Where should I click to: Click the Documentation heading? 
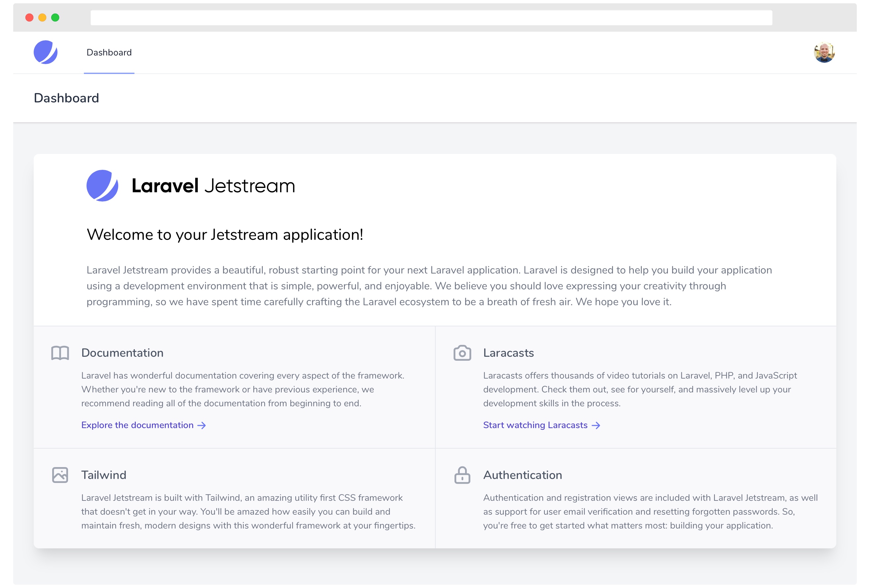[123, 352]
